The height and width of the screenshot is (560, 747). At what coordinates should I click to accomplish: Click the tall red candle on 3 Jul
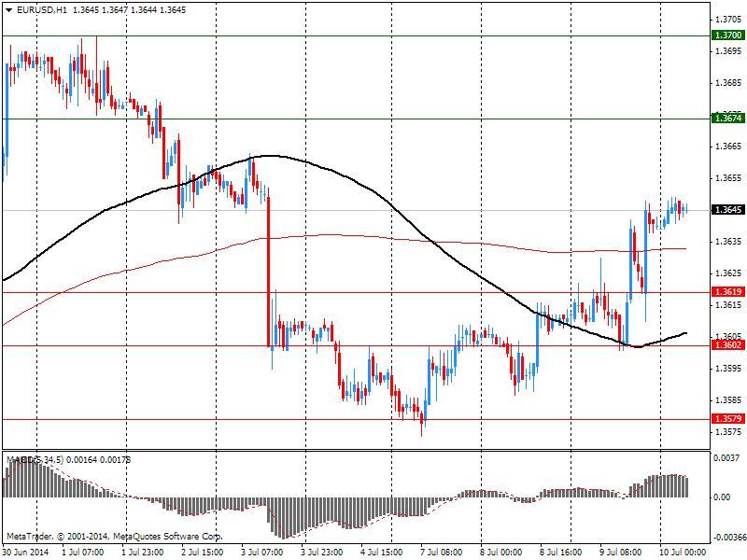(x=268, y=271)
